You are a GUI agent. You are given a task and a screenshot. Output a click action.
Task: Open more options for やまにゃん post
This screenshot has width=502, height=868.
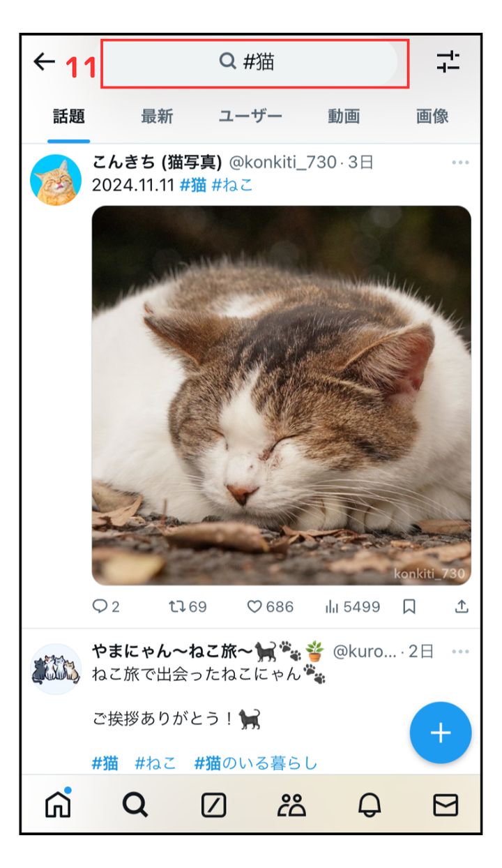click(x=460, y=652)
